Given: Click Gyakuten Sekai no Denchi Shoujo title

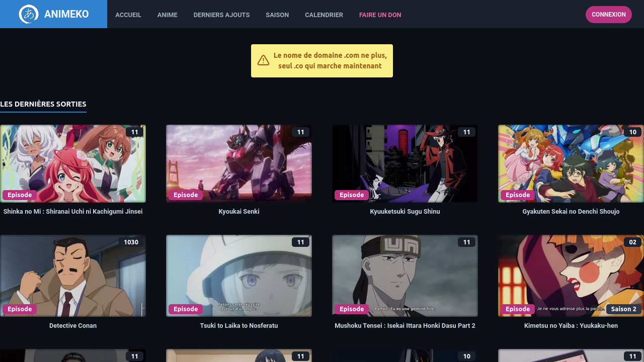Looking at the screenshot, I should click(x=571, y=212).
